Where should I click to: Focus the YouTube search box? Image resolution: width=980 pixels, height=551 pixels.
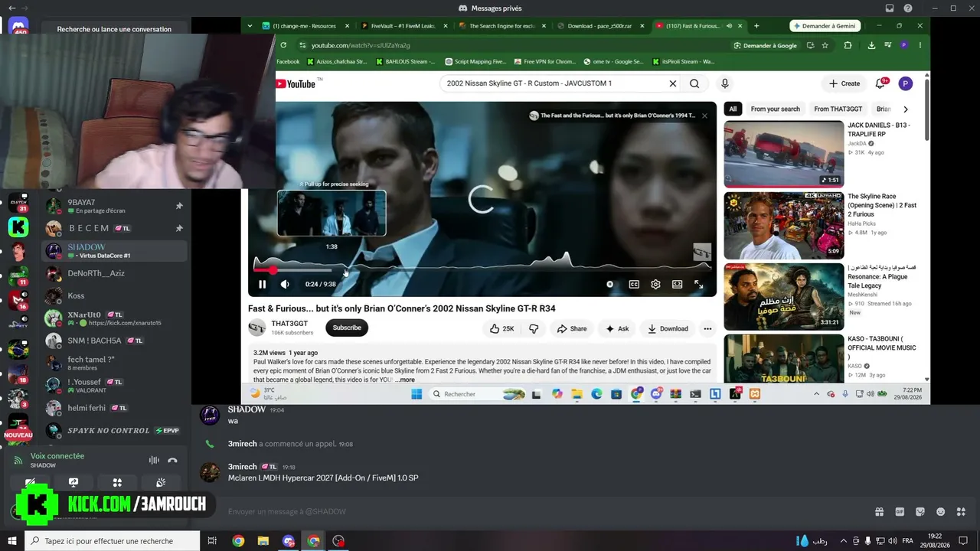[553, 83]
